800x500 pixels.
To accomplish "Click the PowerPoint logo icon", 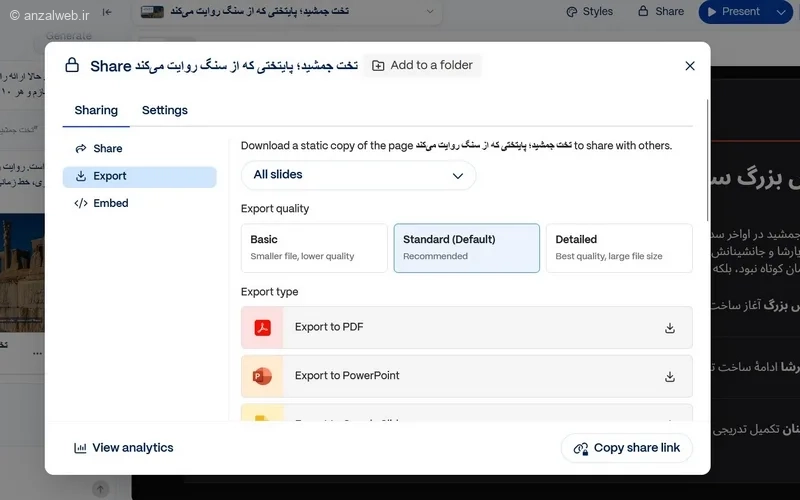I will (262, 377).
